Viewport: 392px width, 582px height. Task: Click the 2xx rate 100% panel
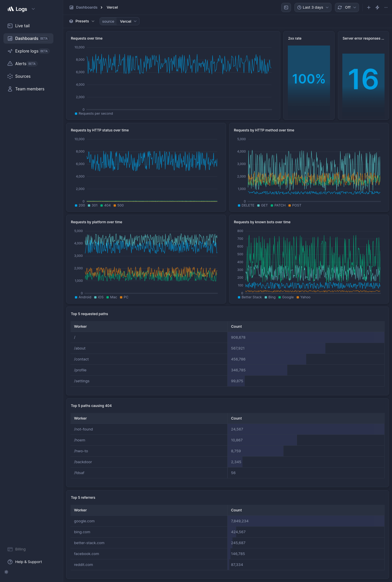pos(309,76)
